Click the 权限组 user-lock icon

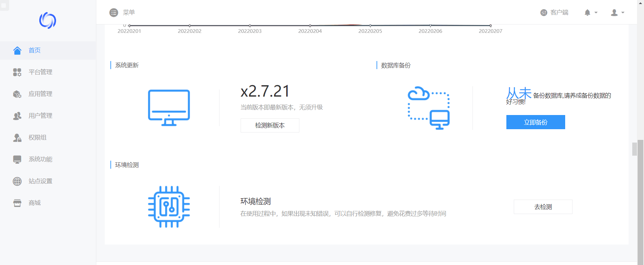pyautogui.click(x=17, y=138)
